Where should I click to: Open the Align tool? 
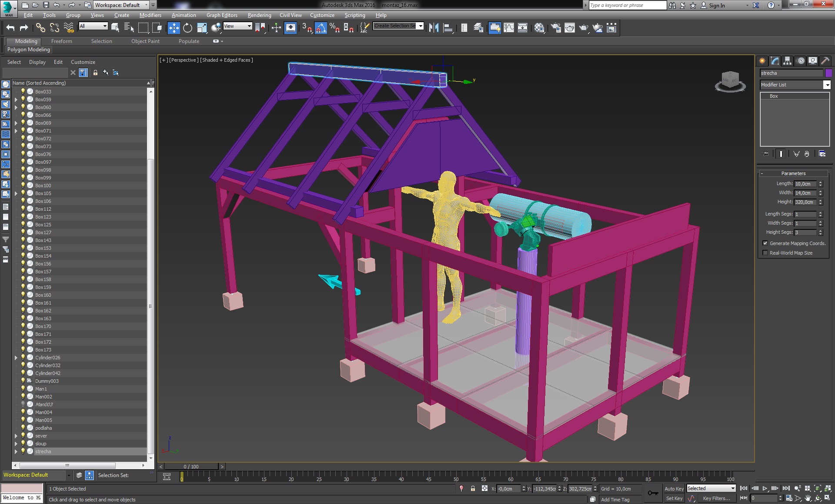pyautogui.click(x=448, y=28)
